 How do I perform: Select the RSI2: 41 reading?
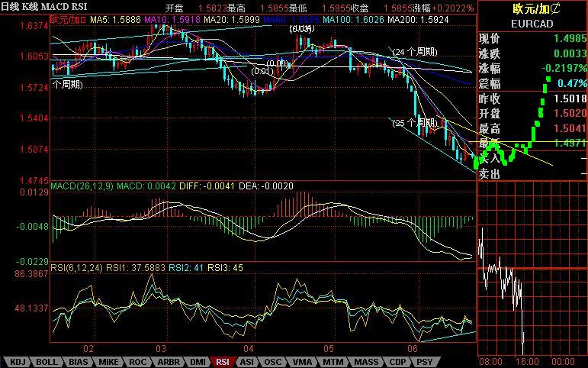pos(186,268)
